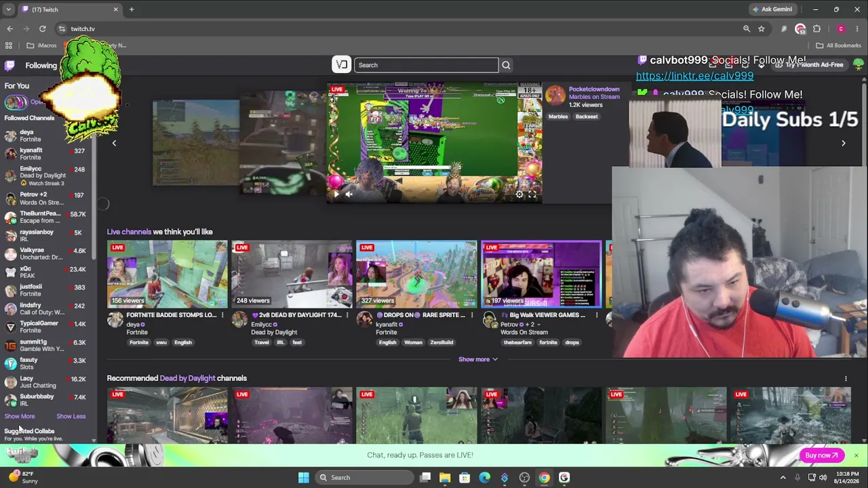Open xQc in followed channels
Viewport: 868px width, 488px height.
46,272
